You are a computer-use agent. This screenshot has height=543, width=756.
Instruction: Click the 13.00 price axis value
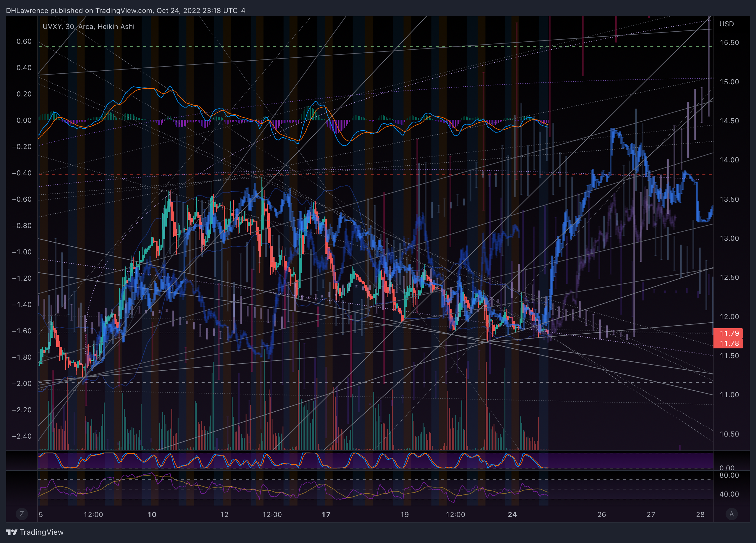[729, 238]
